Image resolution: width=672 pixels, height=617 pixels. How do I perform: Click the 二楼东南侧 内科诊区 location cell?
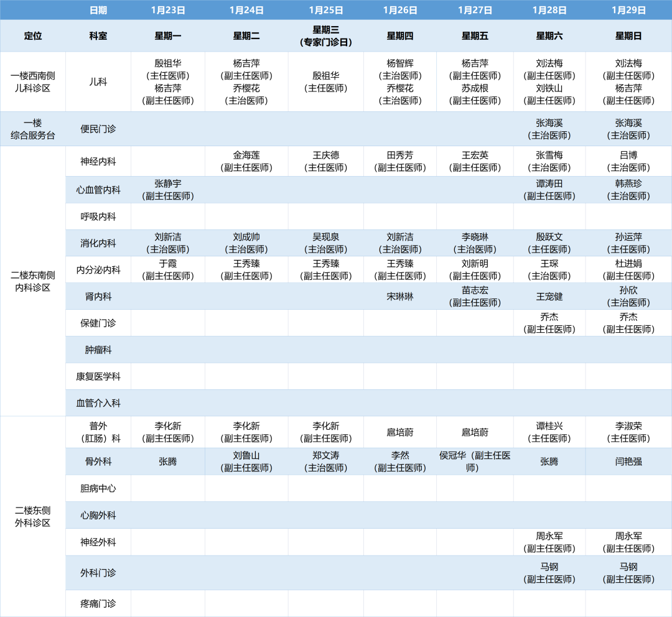[x=33, y=281]
